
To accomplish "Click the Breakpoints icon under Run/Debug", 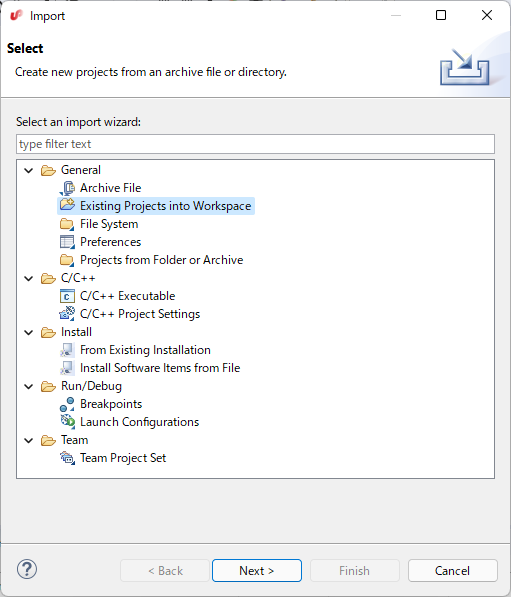I will pyautogui.click(x=67, y=404).
